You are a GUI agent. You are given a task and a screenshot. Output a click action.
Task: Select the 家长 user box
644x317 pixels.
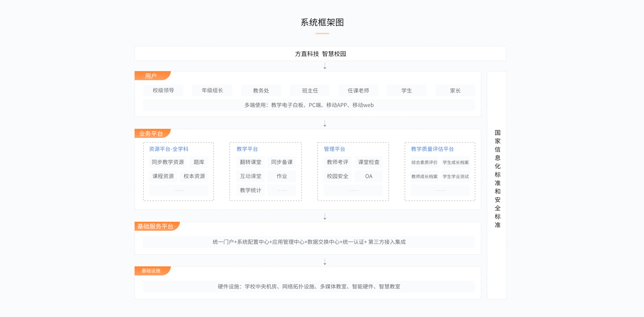tap(455, 90)
